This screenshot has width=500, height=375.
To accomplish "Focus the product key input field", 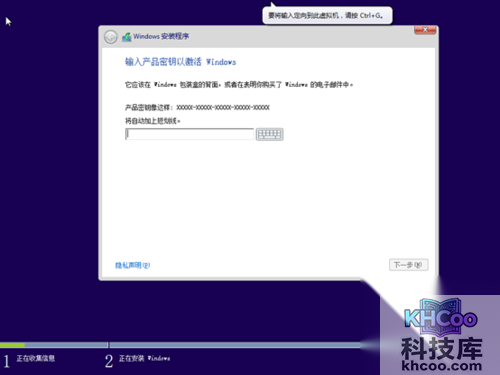I will coord(189,134).
